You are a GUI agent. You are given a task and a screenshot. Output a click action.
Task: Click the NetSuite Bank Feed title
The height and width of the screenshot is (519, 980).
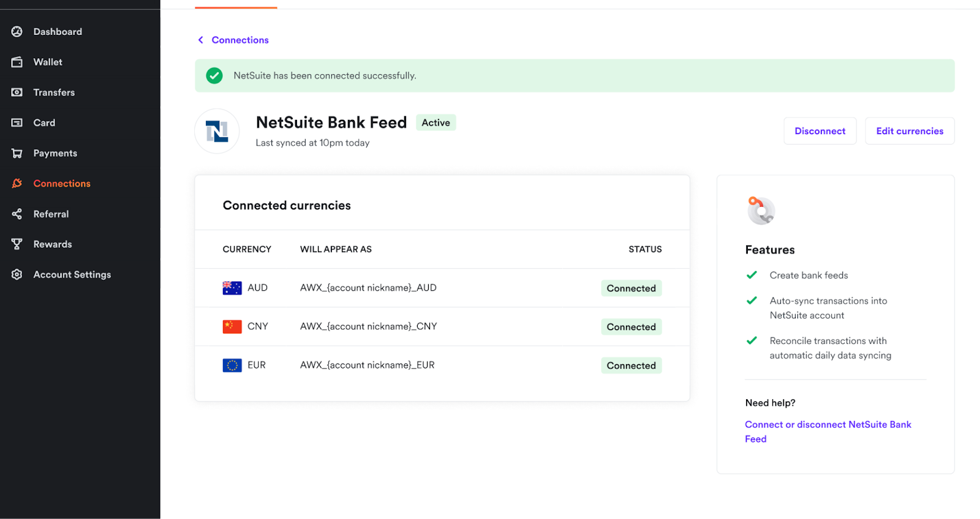click(x=331, y=122)
